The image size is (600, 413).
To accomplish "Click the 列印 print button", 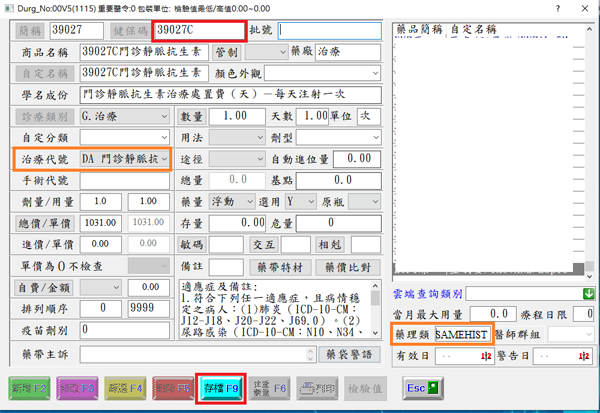I will click(316, 388).
